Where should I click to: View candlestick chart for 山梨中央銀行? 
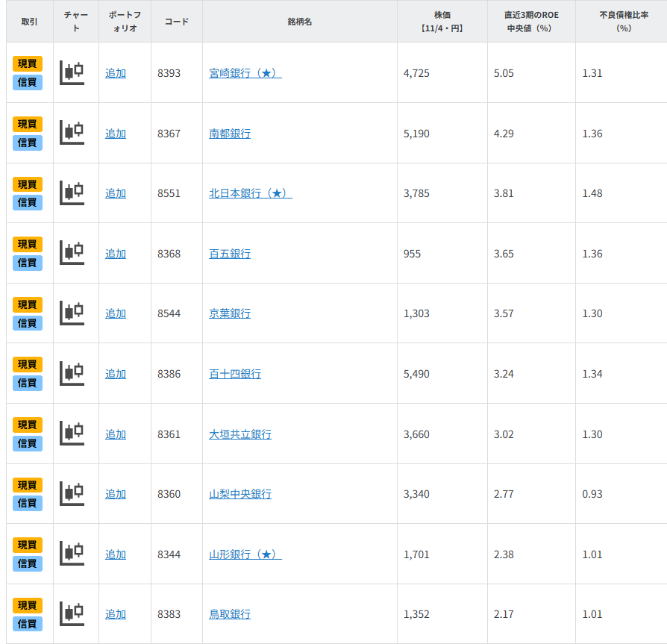pyautogui.click(x=72, y=493)
